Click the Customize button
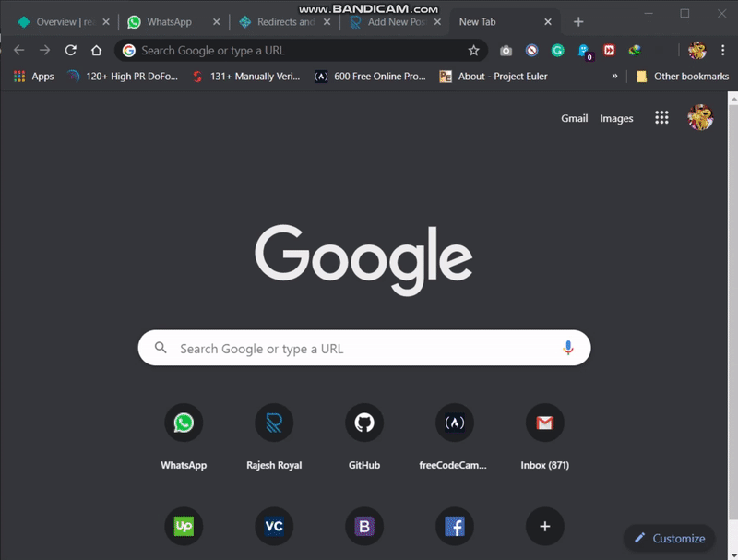Viewport: 738px width, 560px height. point(669,538)
